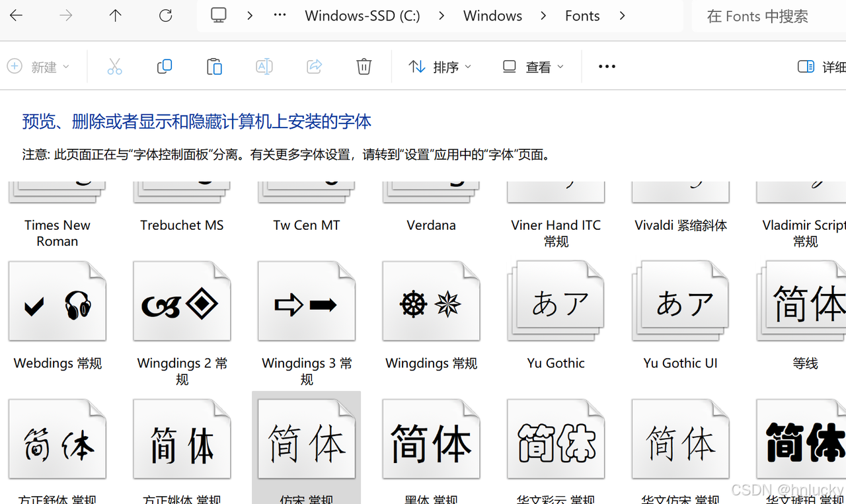Rename the selected item
This screenshot has width=846, height=504.
pos(264,66)
